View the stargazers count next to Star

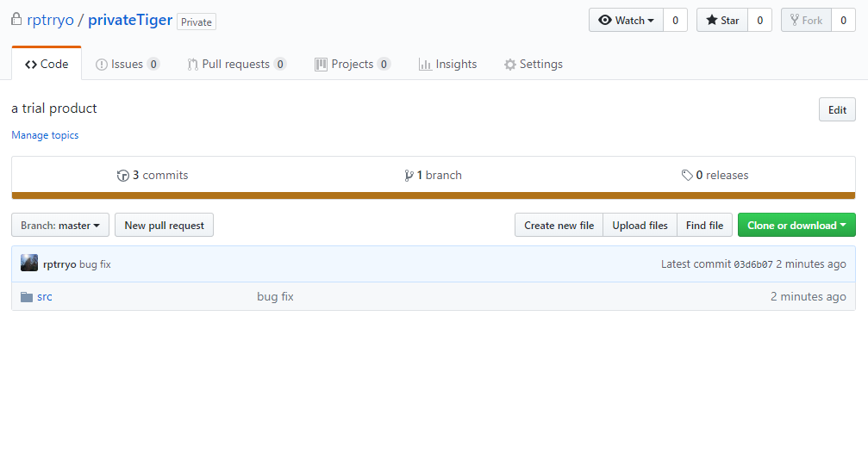[760, 21]
